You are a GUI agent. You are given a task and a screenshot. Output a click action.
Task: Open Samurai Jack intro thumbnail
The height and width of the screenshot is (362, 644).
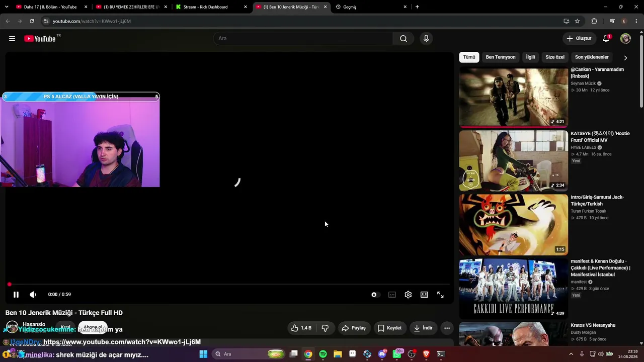(514, 225)
